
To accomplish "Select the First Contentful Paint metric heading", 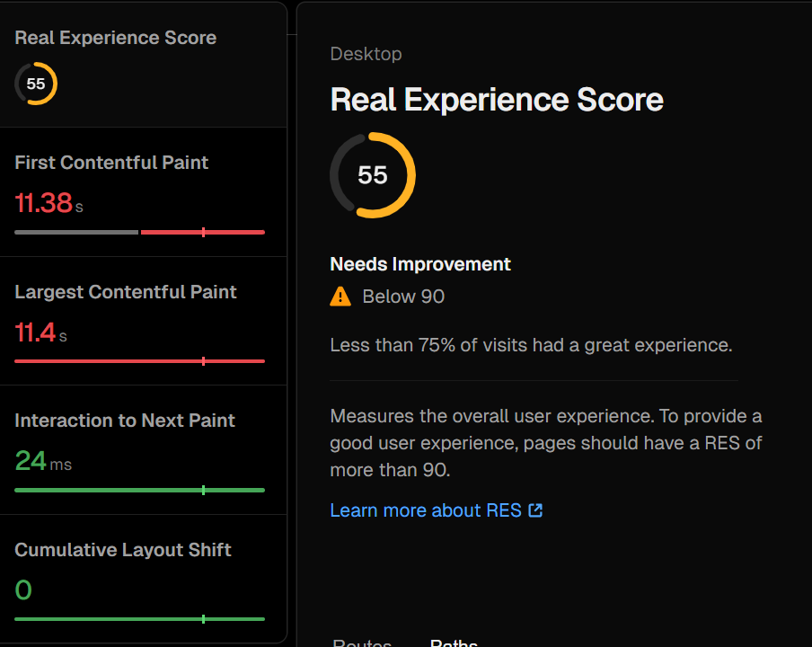I will pos(111,163).
